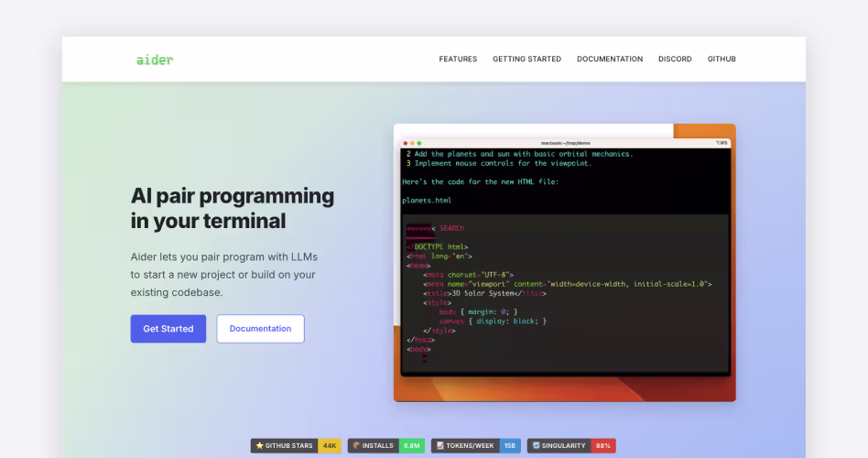This screenshot has height=458, width=868.
Task: Click the terminal demo video screenshot
Action: pyautogui.click(x=565, y=263)
